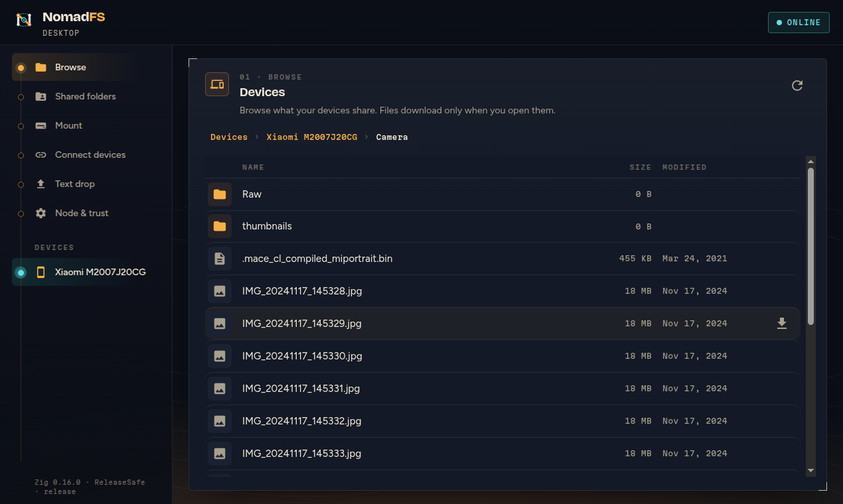
Task: Click the NAME column header
Action: click(254, 167)
